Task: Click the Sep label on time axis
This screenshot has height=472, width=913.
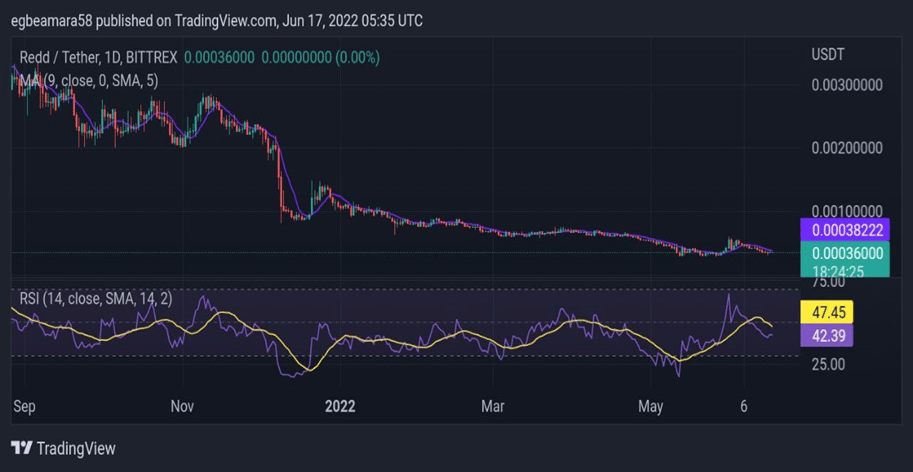Action: tap(26, 407)
